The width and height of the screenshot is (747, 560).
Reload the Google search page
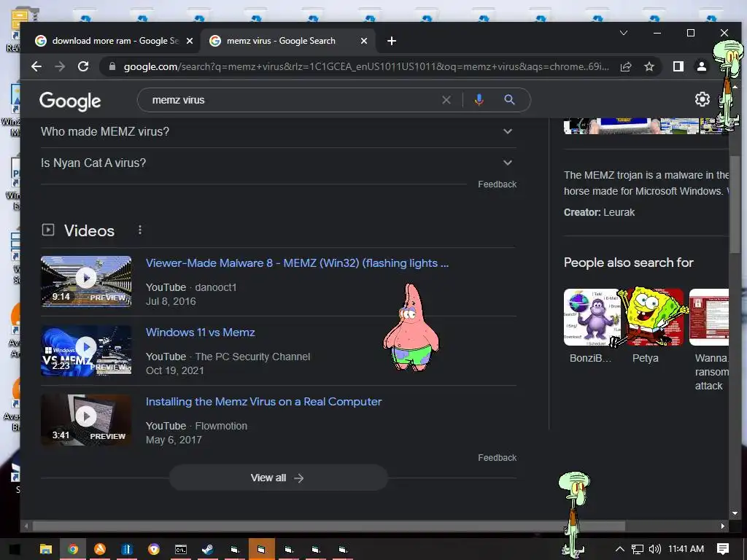tap(83, 66)
